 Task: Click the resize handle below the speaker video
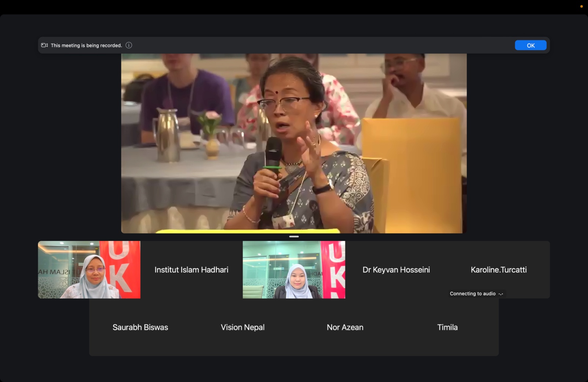click(294, 237)
